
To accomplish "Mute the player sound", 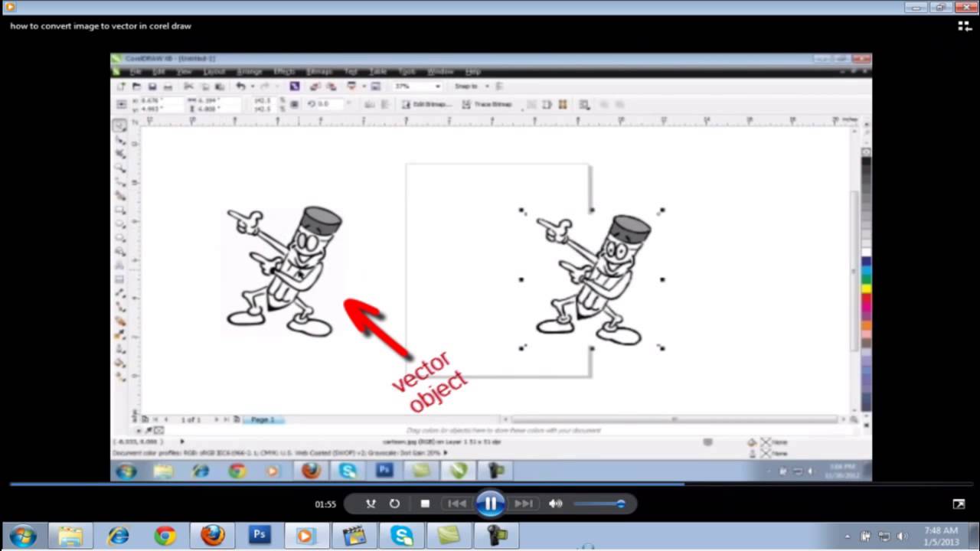I will click(556, 504).
